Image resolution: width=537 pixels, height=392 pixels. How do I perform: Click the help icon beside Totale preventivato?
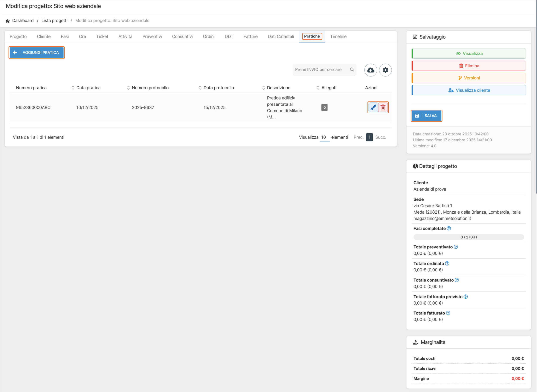click(x=456, y=247)
